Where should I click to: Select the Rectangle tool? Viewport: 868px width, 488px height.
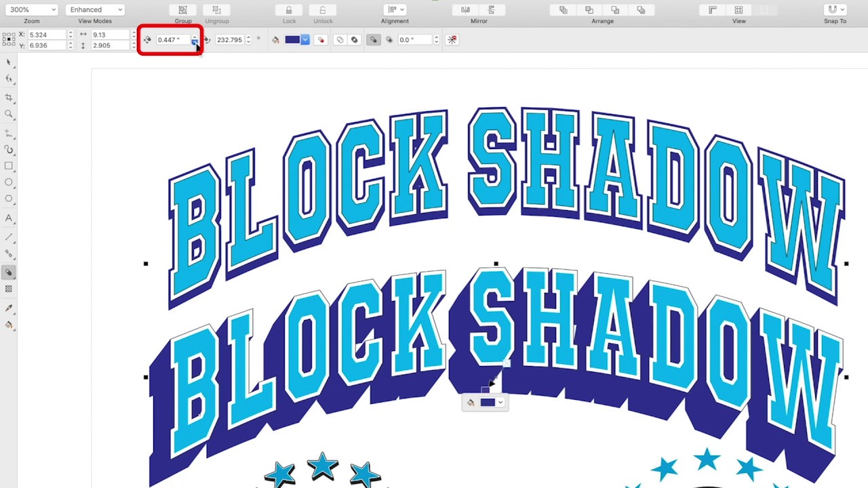click(x=9, y=166)
